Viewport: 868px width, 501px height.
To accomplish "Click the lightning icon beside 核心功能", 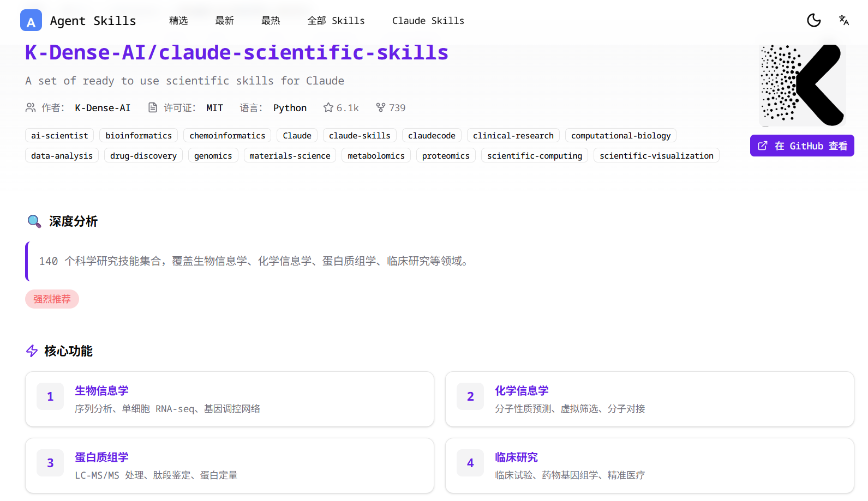I will tap(32, 351).
